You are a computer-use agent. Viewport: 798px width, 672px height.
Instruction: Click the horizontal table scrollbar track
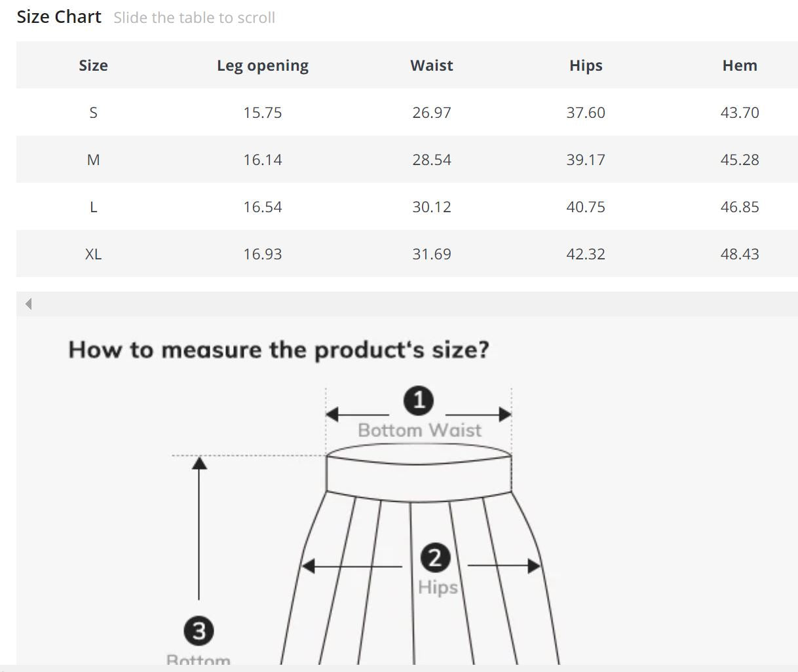pos(406,304)
